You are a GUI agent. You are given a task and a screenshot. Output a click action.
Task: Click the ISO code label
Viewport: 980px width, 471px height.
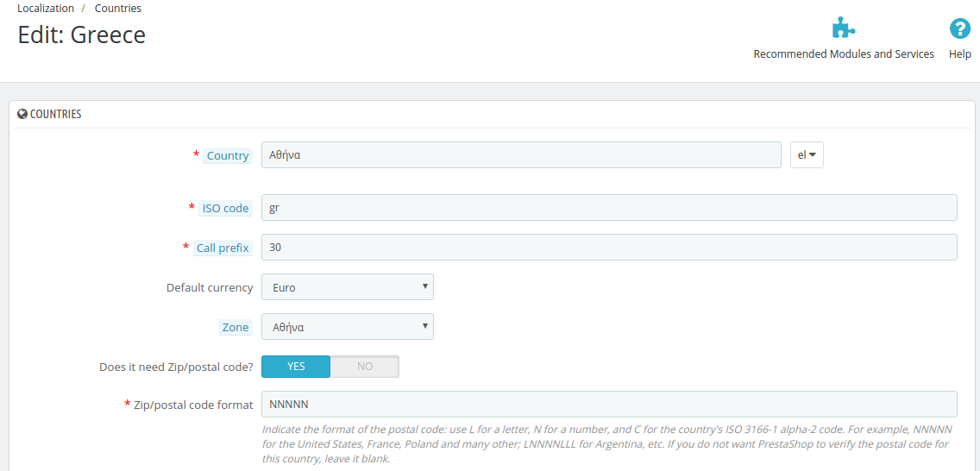click(226, 209)
